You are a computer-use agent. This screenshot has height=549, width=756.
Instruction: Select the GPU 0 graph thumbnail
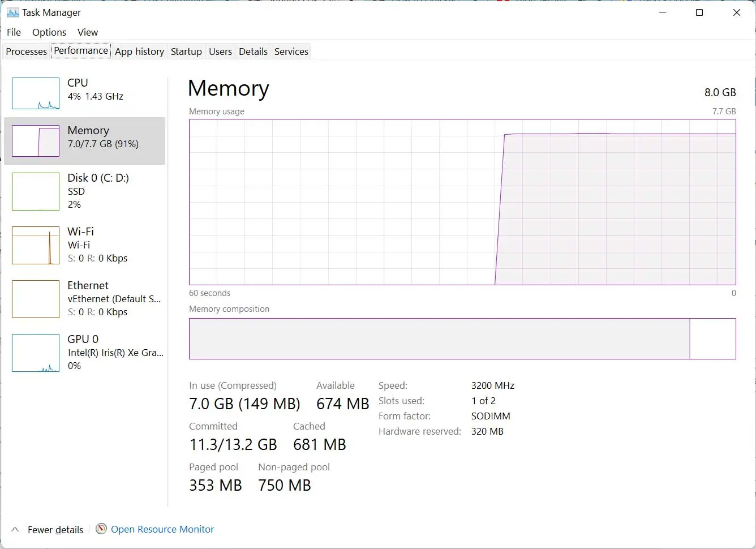tap(36, 353)
